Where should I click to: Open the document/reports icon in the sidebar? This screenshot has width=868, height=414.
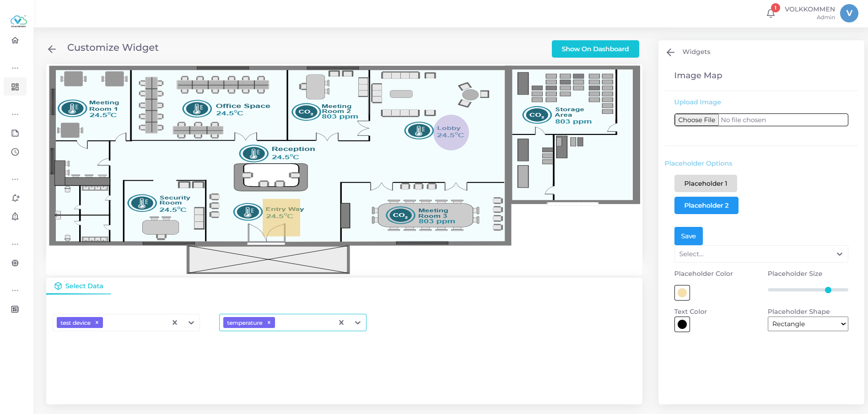coord(15,133)
